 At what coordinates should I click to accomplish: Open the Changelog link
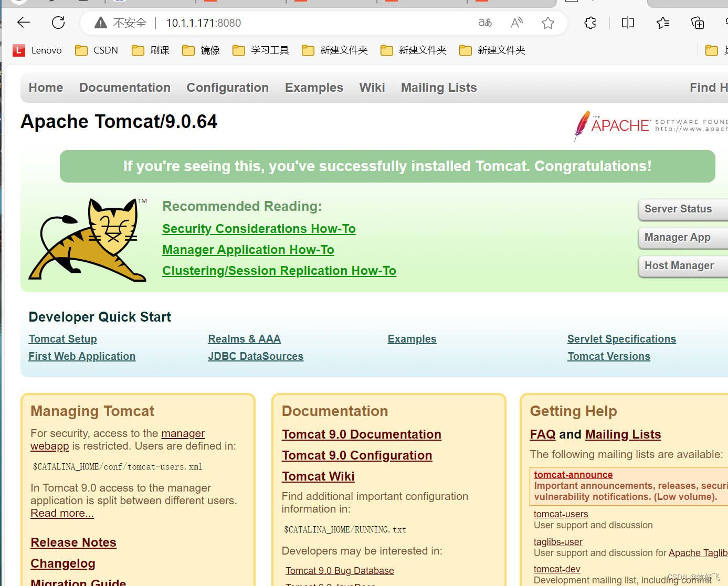click(63, 563)
